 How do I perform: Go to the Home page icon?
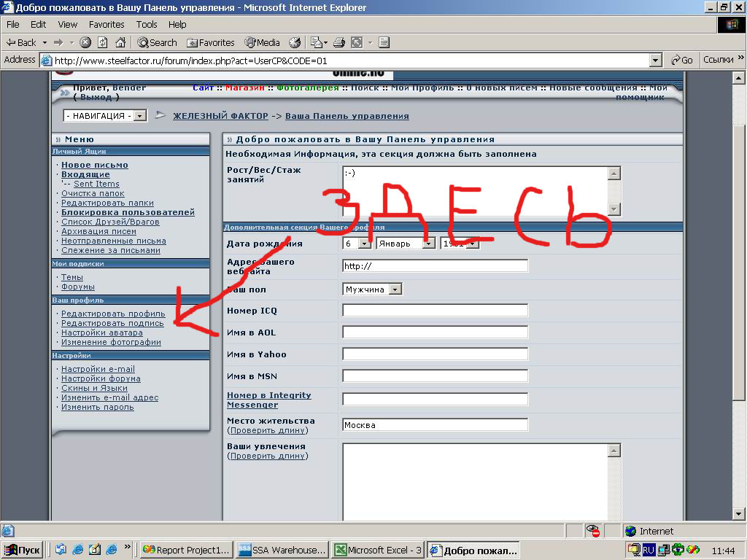[x=120, y=42]
